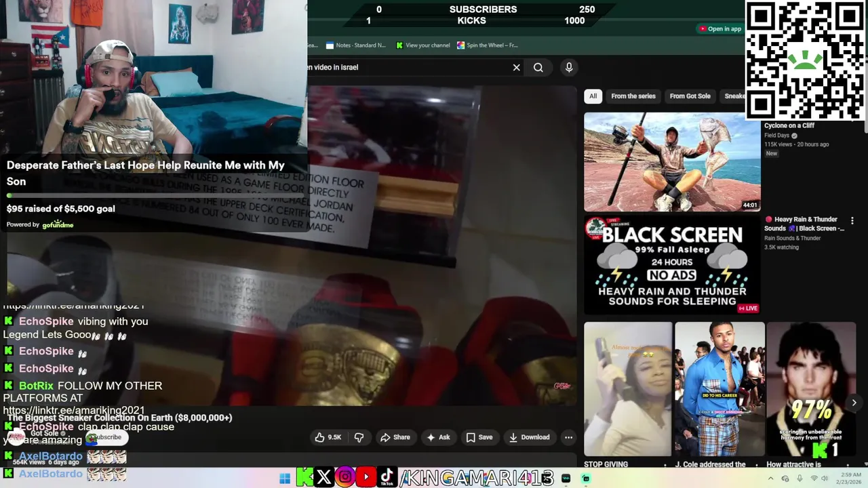
Task: Open Field Days channel name
Action: [777, 136]
